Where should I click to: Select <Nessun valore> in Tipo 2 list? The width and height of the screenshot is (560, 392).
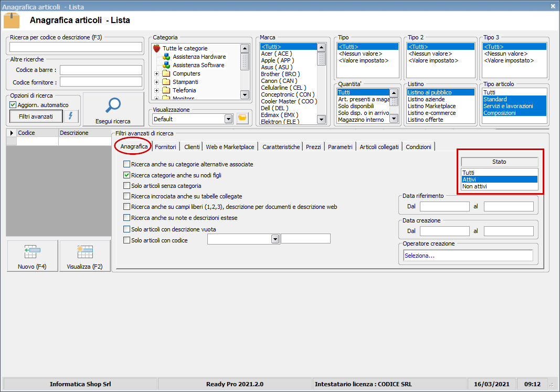[x=441, y=54]
